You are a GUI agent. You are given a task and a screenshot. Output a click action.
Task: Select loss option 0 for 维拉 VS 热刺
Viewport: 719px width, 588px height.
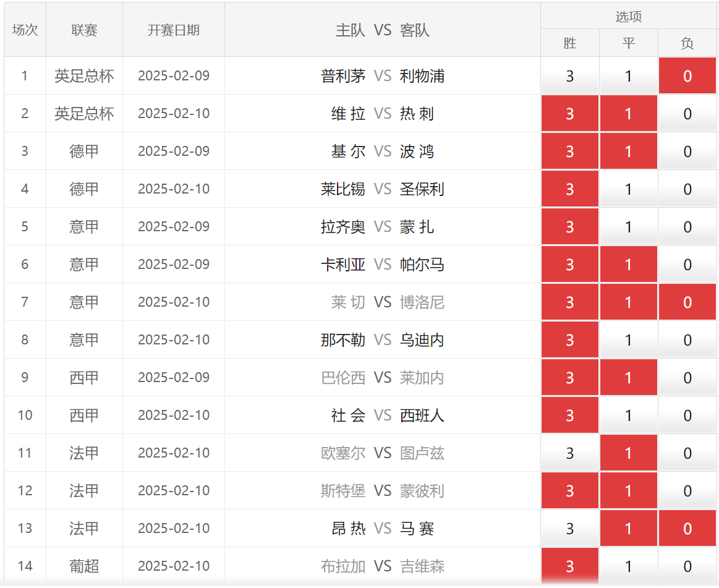click(687, 113)
